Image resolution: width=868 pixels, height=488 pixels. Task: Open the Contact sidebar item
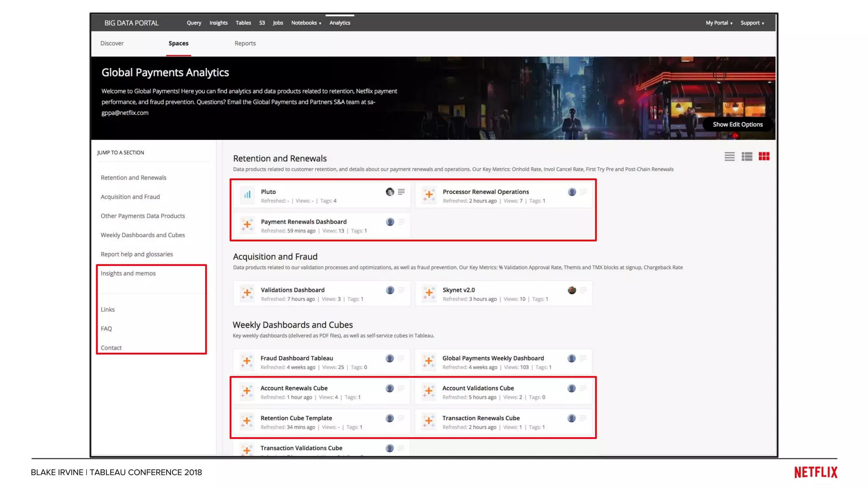pos(111,348)
